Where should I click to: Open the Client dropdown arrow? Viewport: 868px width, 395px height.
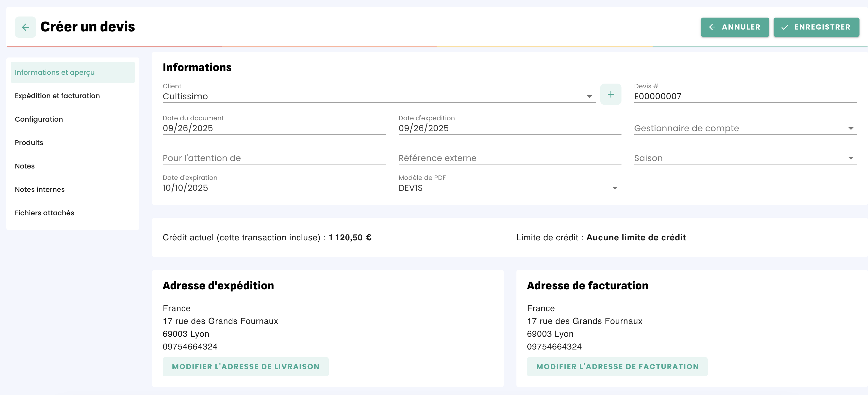(x=589, y=96)
